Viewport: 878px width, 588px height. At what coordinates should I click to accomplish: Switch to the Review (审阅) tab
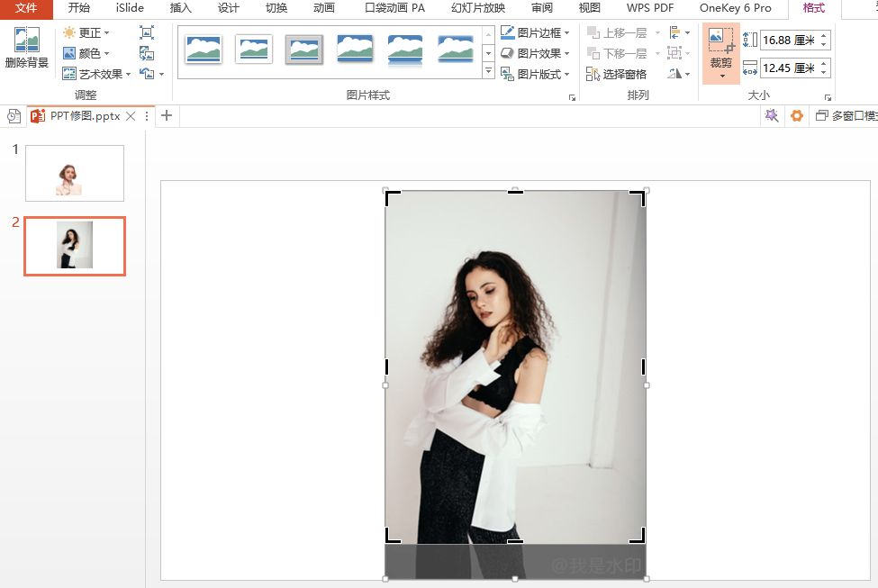542,8
